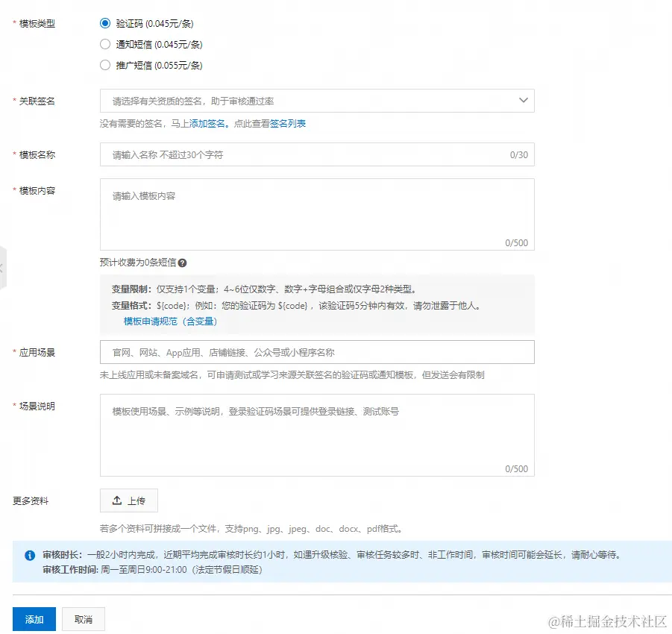
Task: Click the blue 添加 button
Action: pos(34,619)
